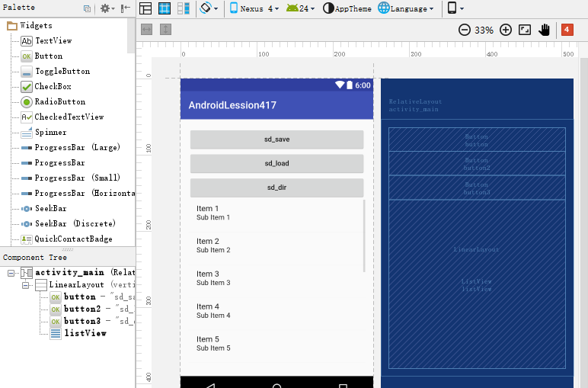Screen dimensions: 588x388
Task: Open the AppTheme selector
Action: click(x=347, y=8)
